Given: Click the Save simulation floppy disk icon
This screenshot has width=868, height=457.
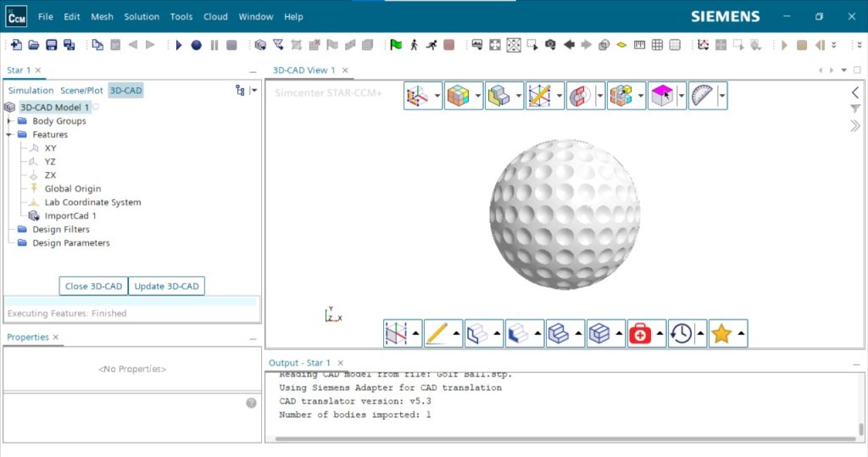Looking at the screenshot, I should [51, 45].
